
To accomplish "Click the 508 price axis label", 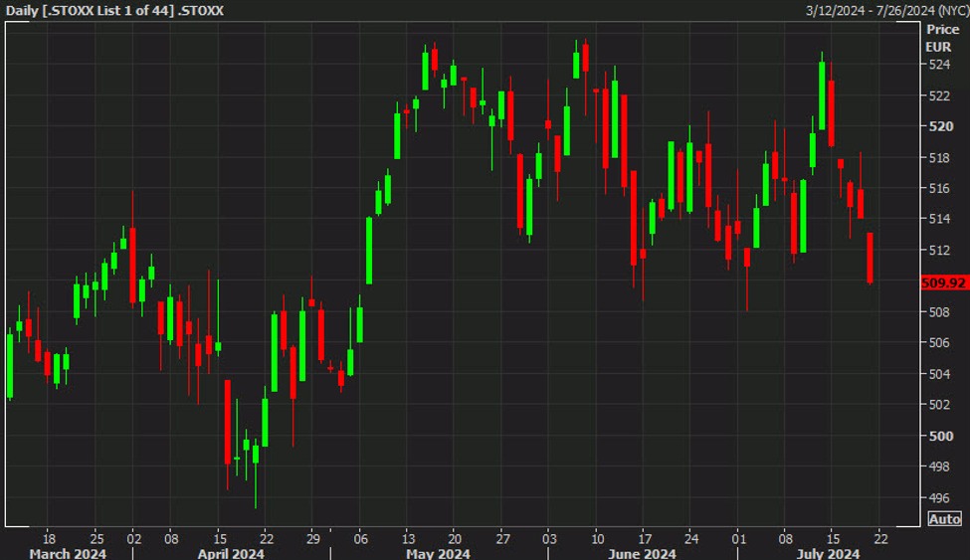I will click(939, 312).
